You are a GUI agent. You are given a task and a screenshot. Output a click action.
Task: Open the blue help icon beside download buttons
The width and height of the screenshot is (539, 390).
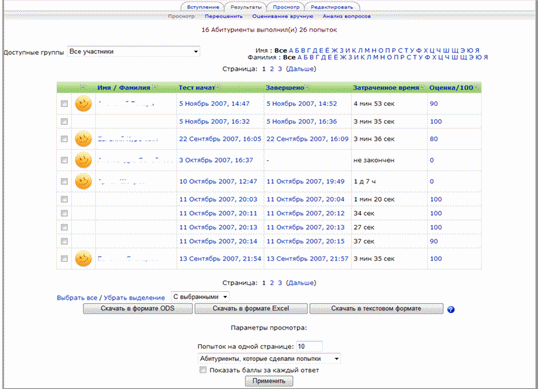tap(451, 310)
